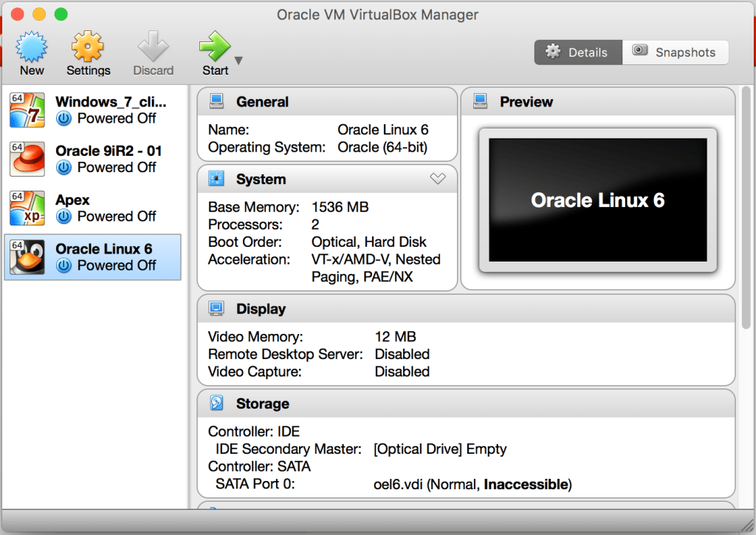Click the Oracle Linux 6 preview thumbnail
The height and width of the screenshot is (535, 756).
click(598, 200)
